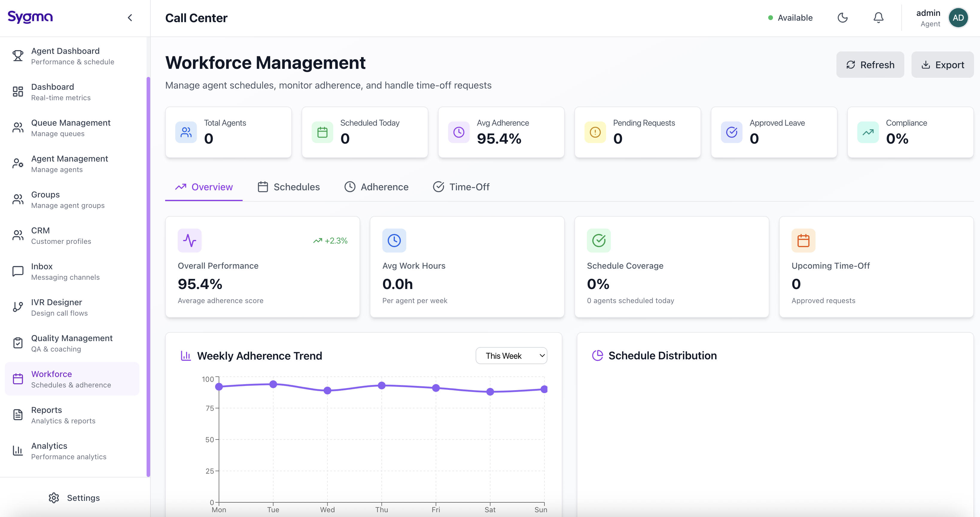Select the Analytics performance icon

pos(18,450)
